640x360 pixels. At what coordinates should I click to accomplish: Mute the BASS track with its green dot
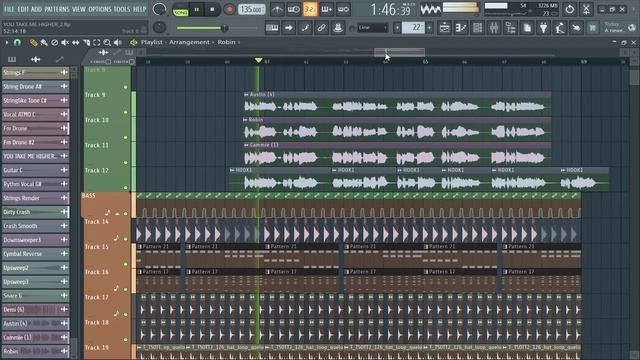(x=126, y=213)
